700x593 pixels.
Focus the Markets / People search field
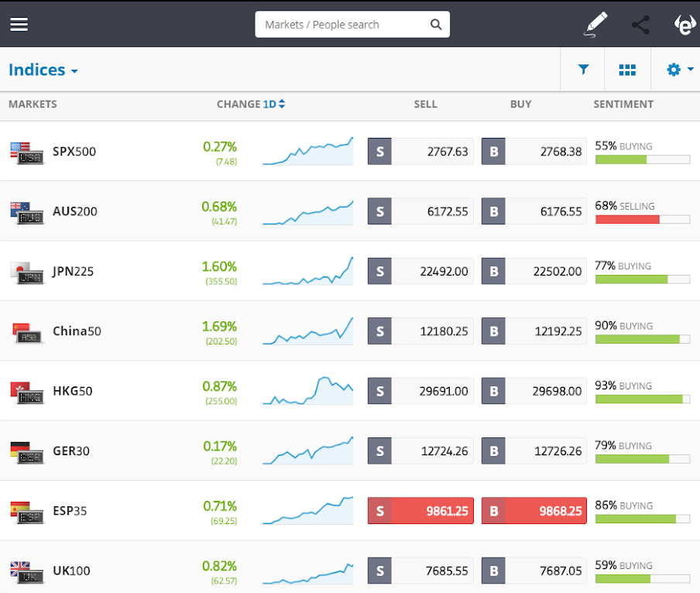point(352,25)
